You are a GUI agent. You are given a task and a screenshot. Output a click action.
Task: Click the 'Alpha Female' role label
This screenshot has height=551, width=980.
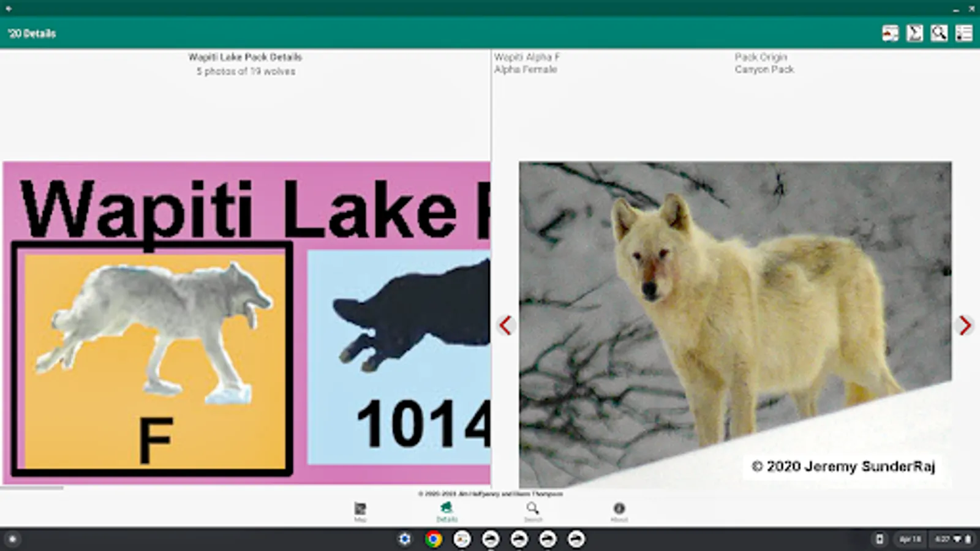tap(526, 69)
